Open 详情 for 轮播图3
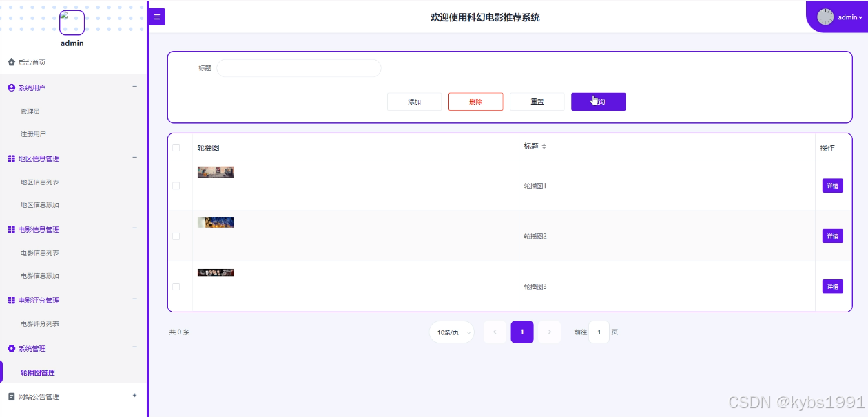Image resolution: width=868 pixels, height=417 pixels. click(832, 286)
